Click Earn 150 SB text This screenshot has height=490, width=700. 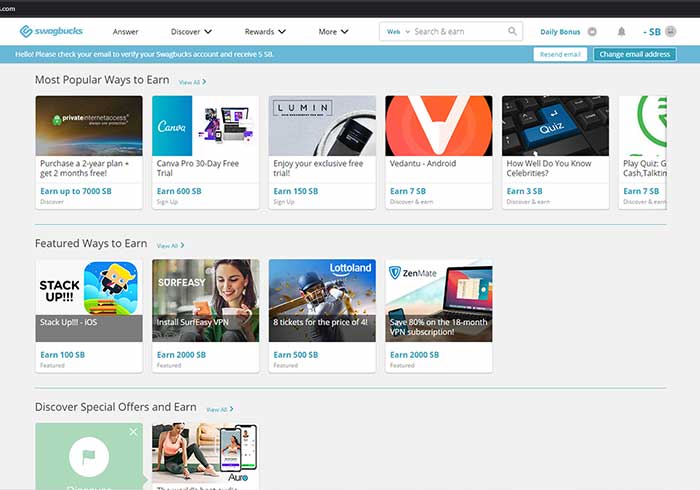click(296, 191)
